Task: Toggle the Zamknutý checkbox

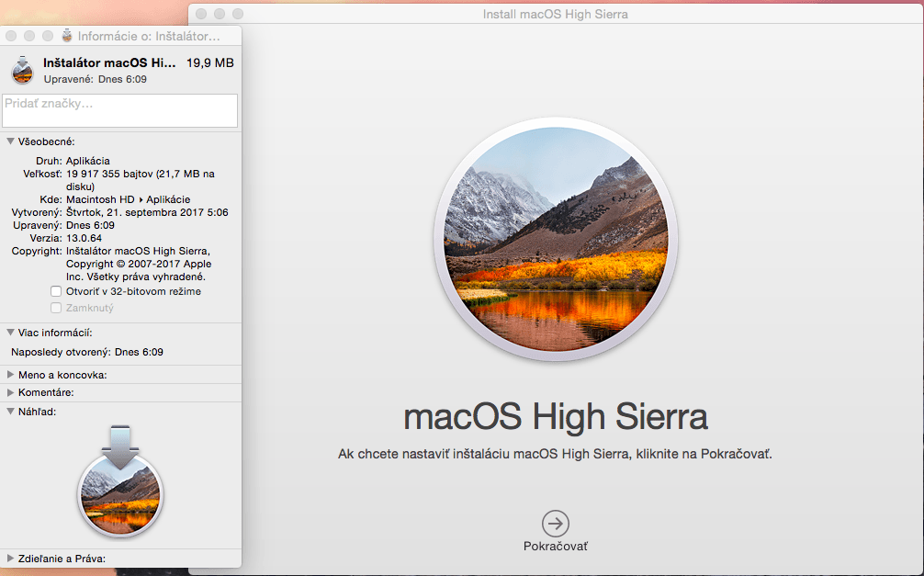Action: 56,308
